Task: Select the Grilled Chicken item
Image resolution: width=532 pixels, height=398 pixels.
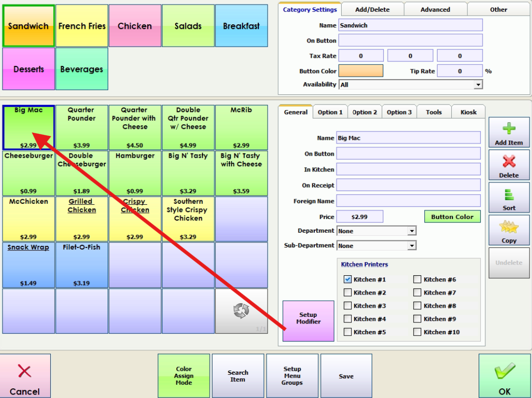Action: pos(82,219)
